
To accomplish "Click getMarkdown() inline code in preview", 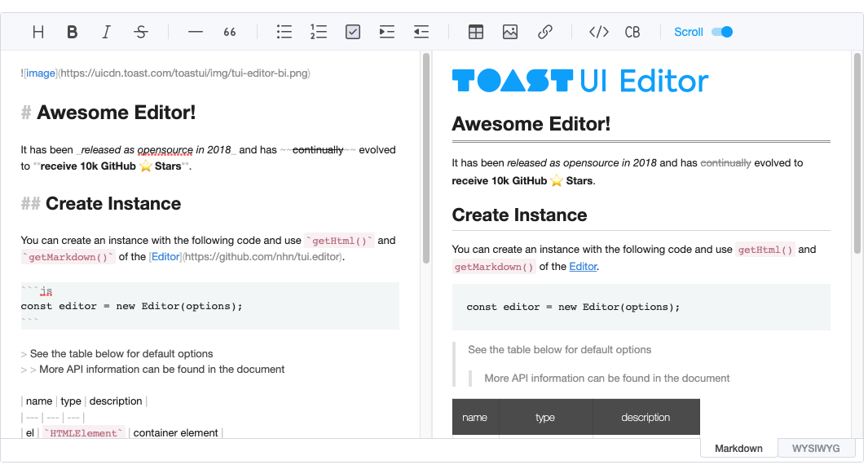I will click(x=494, y=267).
